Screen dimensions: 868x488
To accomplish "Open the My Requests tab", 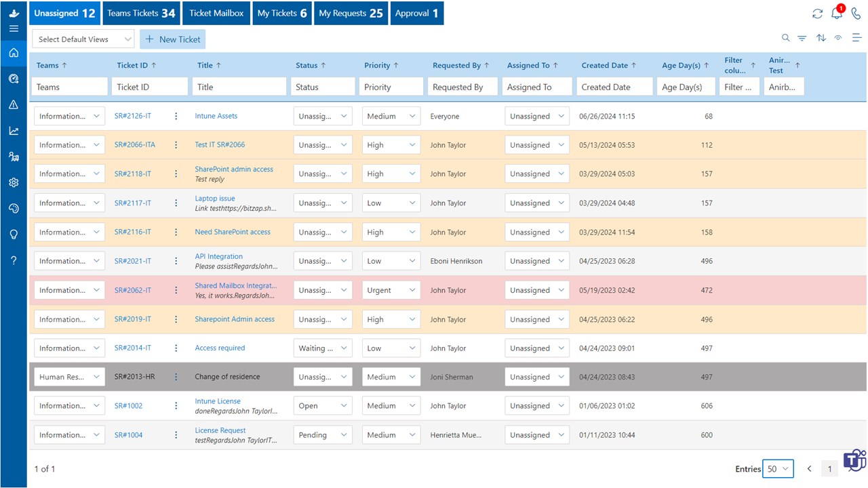I will tap(351, 12).
